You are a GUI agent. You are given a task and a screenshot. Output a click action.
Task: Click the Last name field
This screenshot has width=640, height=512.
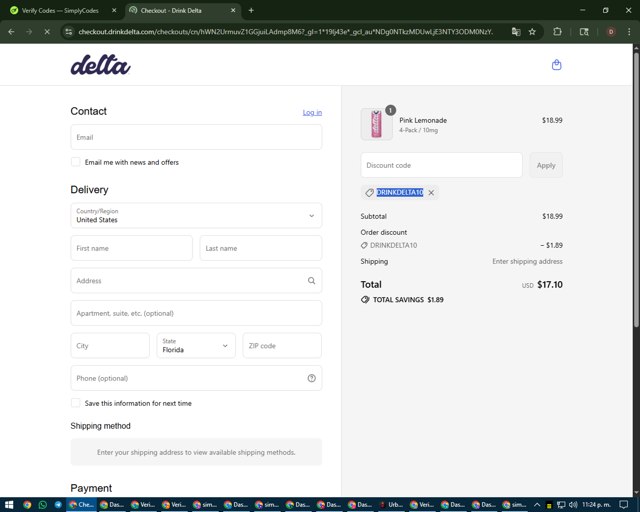coord(261,248)
